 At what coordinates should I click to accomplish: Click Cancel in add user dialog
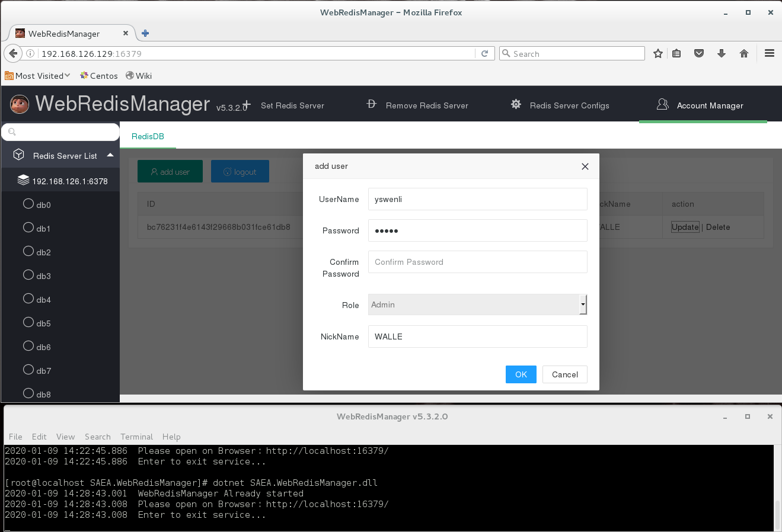[x=565, y=374]
